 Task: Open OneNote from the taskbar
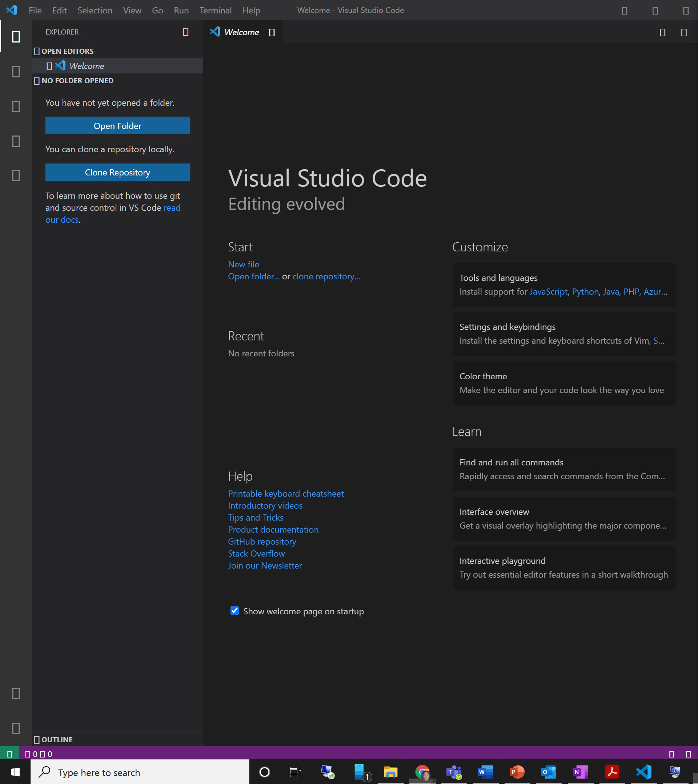tap(580, 772)
